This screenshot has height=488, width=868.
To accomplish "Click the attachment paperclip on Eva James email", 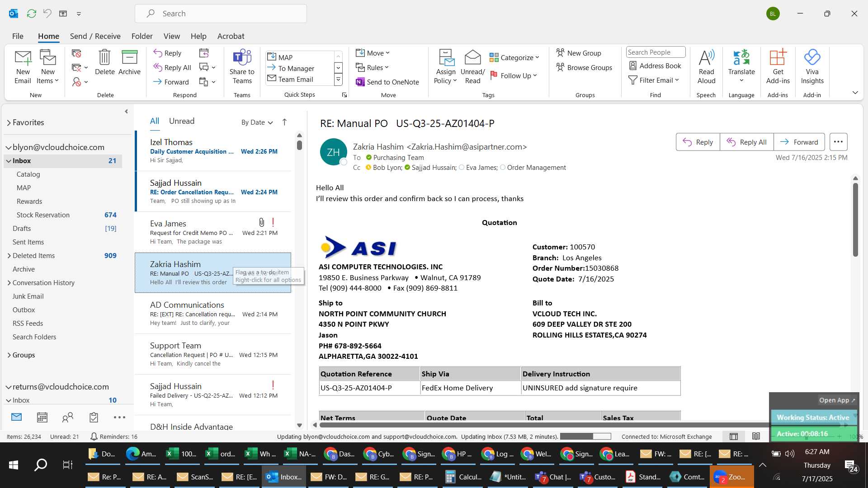I will [261, 222].
